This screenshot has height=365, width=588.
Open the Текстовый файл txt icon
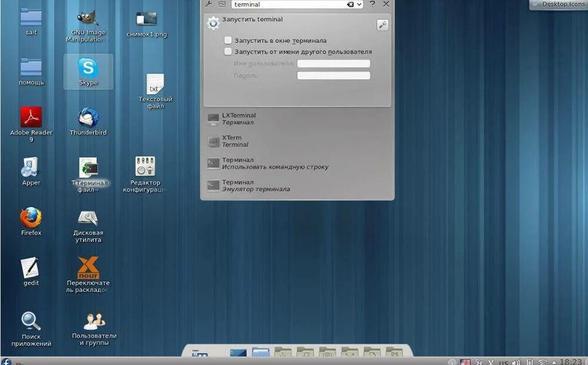point(155,91)
